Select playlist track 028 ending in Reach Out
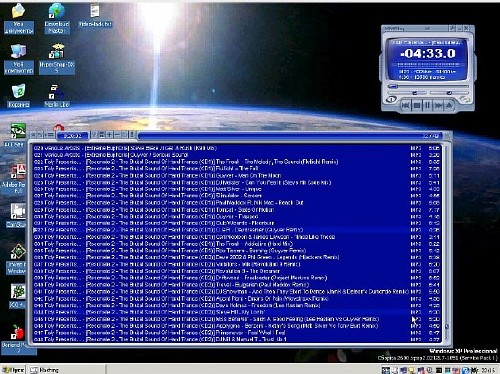 coord(237,202)
